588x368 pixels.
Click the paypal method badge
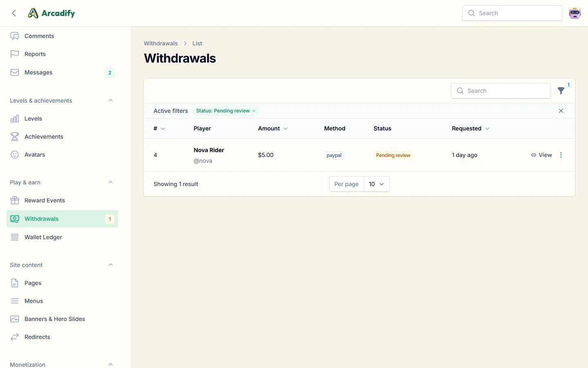point(334,155)
